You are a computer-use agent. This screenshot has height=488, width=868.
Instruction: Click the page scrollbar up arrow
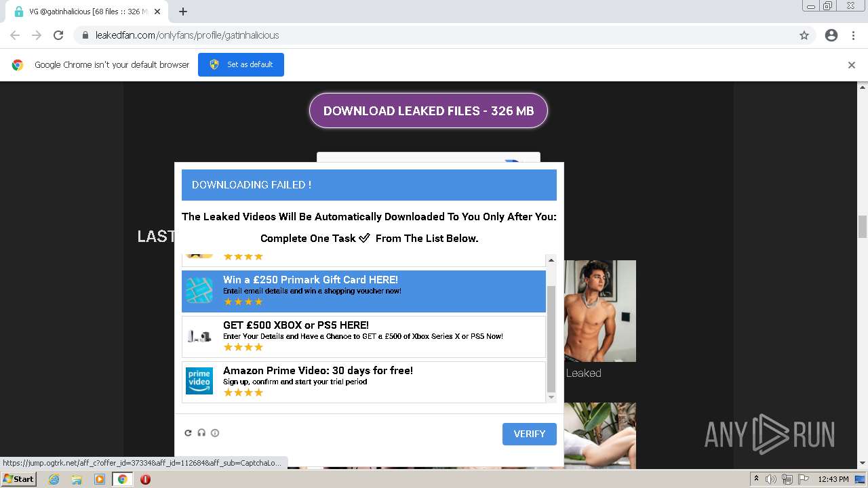click(863, 87)
